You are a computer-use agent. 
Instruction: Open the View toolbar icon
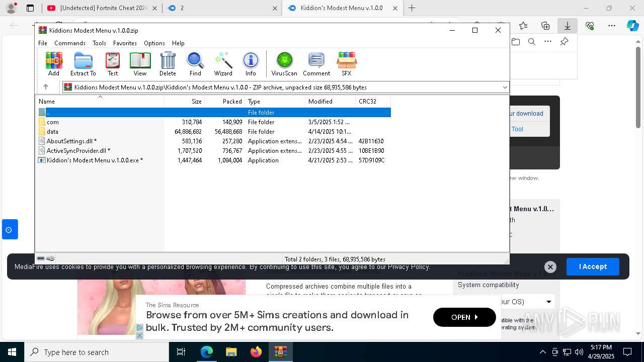pyautogui.click(x=140, y=64)
